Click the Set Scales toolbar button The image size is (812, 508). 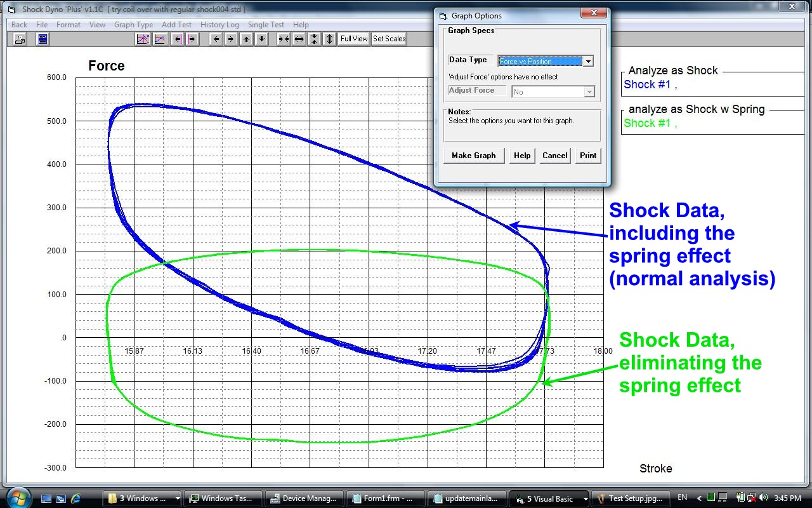pyautogui.click(x=389, y=39)
